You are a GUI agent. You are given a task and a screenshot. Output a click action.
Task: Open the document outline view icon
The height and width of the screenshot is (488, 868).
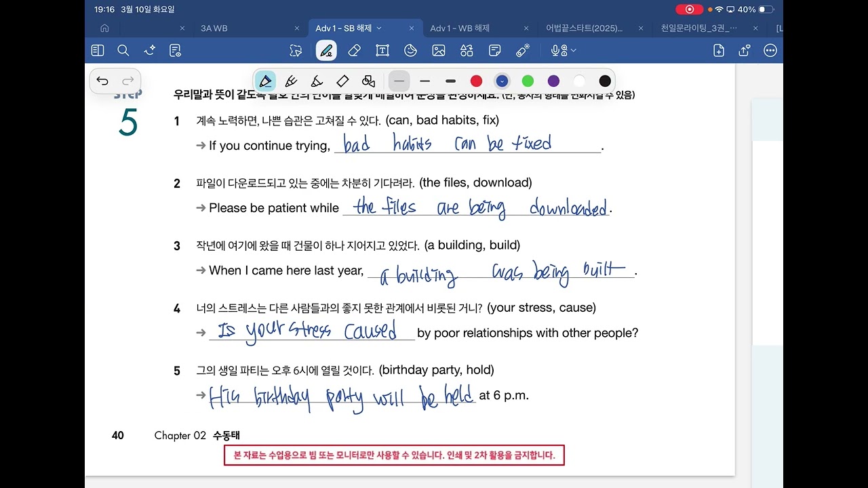pos(176,50)
